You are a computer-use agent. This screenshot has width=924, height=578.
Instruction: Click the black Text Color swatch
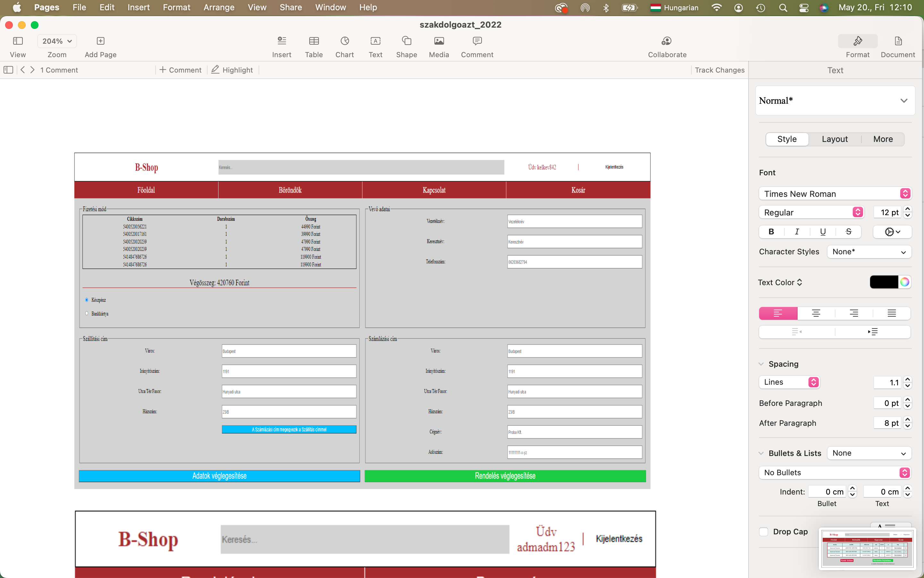(884, 282)
